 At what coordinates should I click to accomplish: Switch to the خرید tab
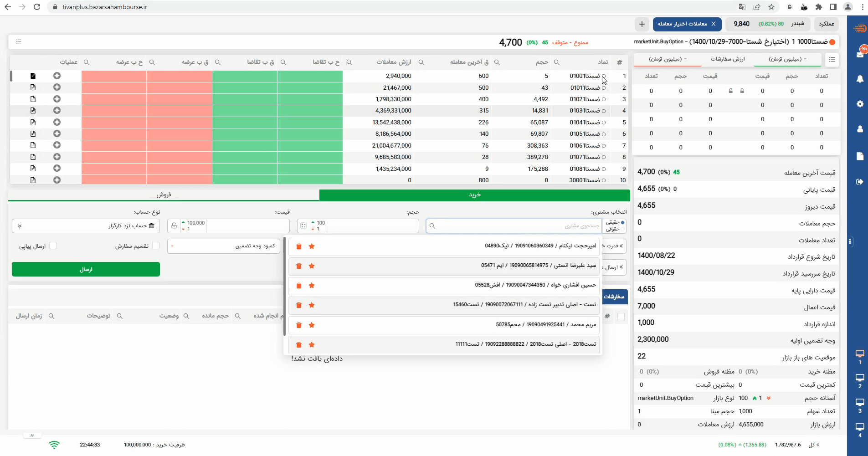(x=475, y=195)
